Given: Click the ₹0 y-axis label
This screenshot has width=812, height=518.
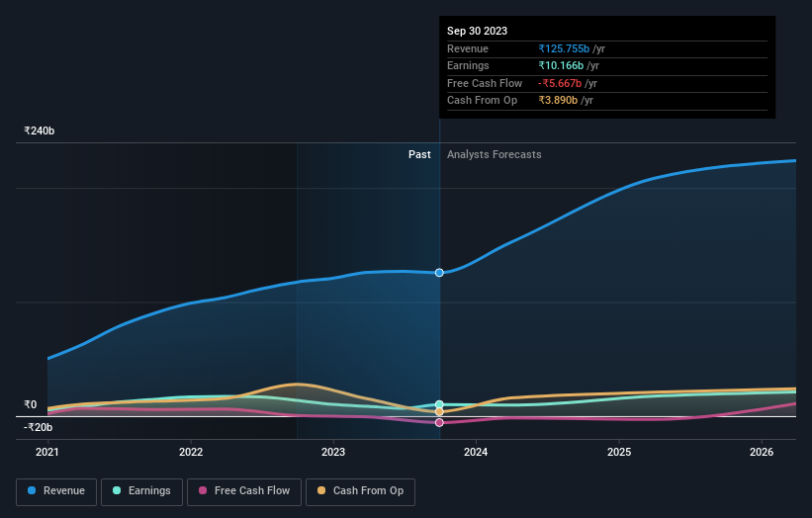Looking at the screenshot, I should pyautogui.click(x=30, y=404).
